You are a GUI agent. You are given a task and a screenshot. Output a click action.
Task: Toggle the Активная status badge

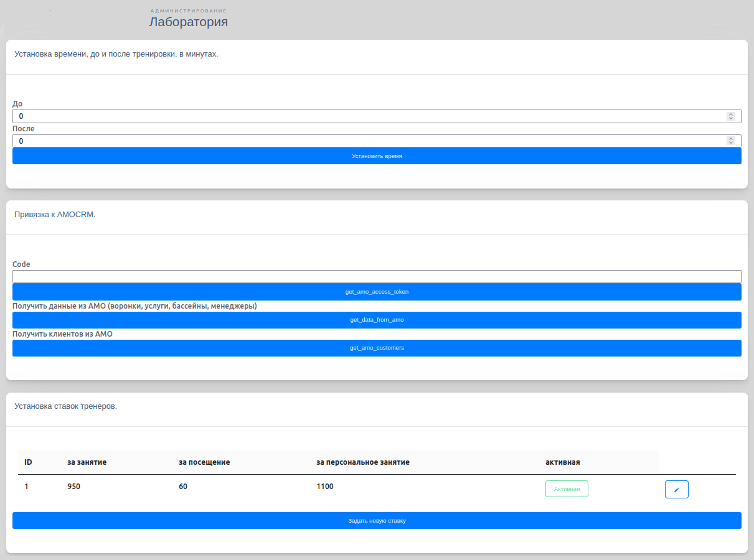click(567, 489)
